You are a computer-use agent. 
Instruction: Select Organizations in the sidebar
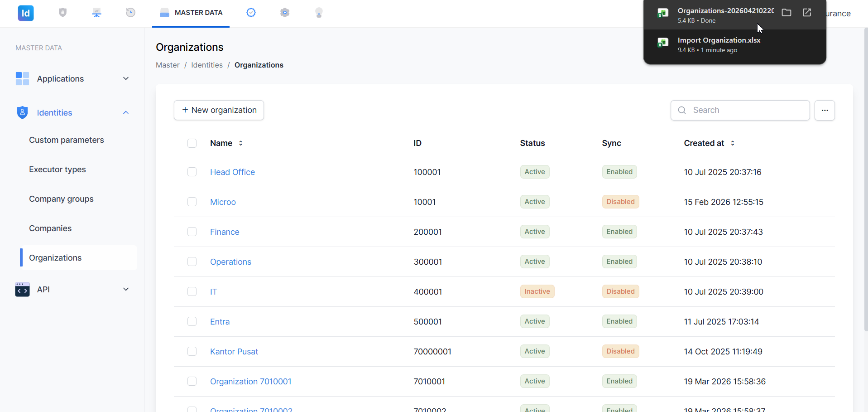(x=79, y=258)
